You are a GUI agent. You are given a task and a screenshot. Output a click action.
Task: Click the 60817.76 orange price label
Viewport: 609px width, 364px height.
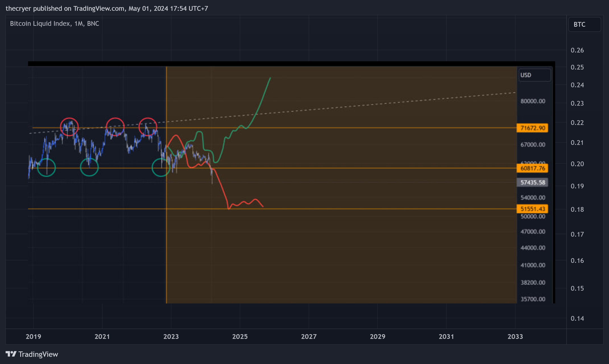tap(532, 168)
